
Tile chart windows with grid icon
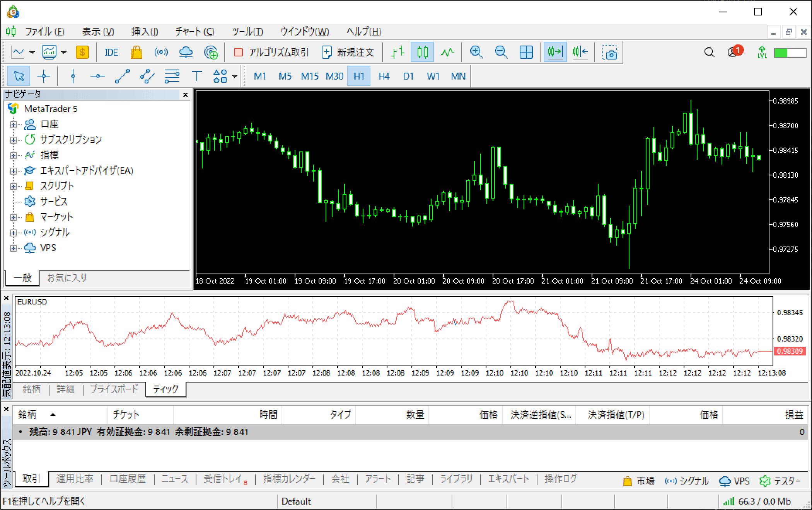(526, 52)
